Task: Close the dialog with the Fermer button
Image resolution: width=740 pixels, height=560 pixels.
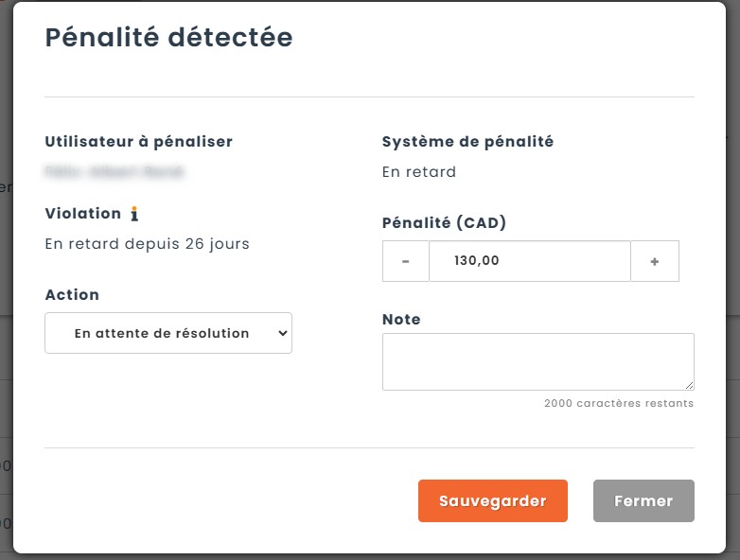Action: 643,501
